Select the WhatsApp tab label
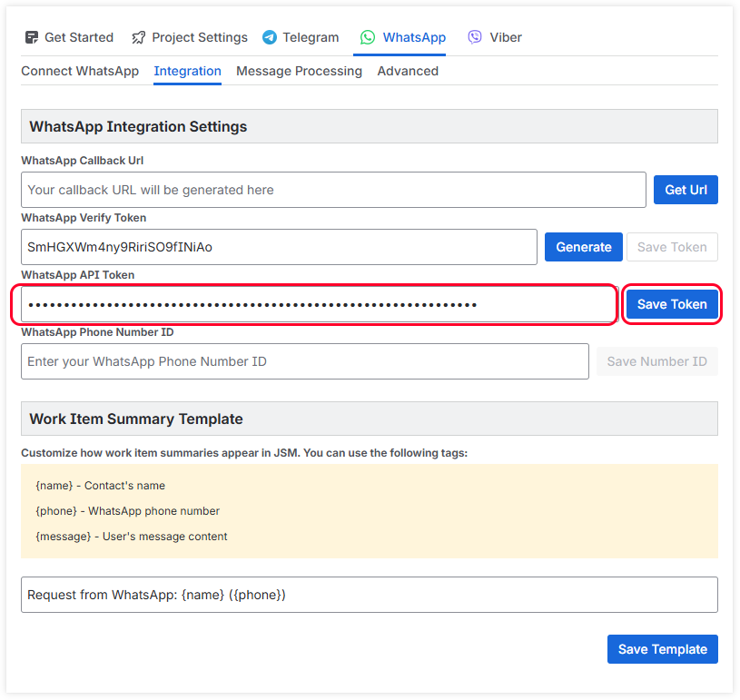Screen dimensions: 740x700 coord(414,37)
